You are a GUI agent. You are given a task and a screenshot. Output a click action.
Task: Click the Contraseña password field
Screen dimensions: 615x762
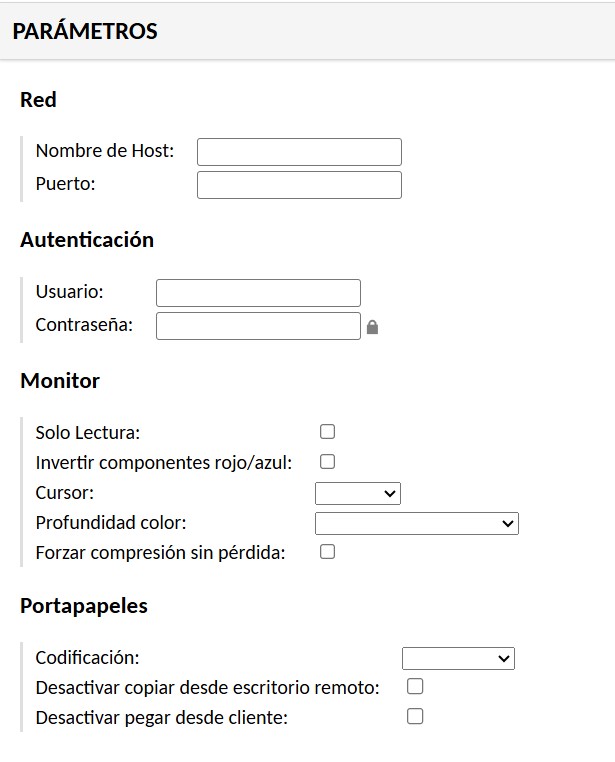(258, 326)
